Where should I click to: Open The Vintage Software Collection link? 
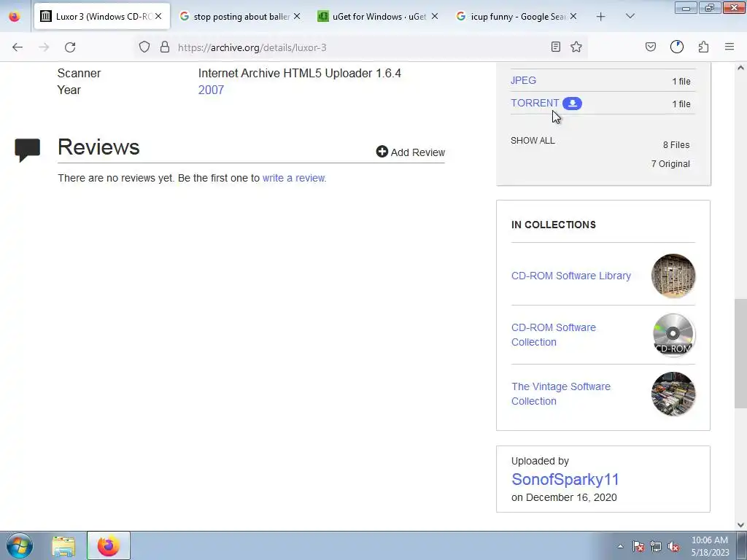(561, 394)
